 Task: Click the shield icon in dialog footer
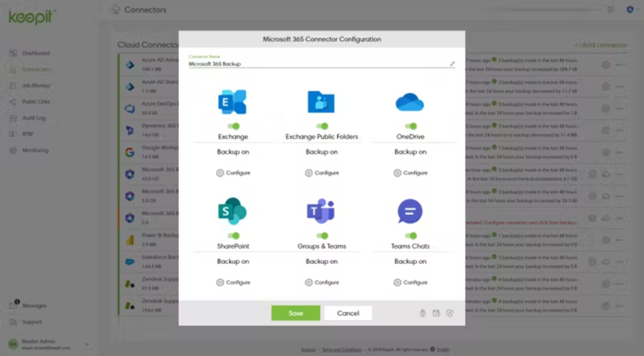click(x=450, y=313)
